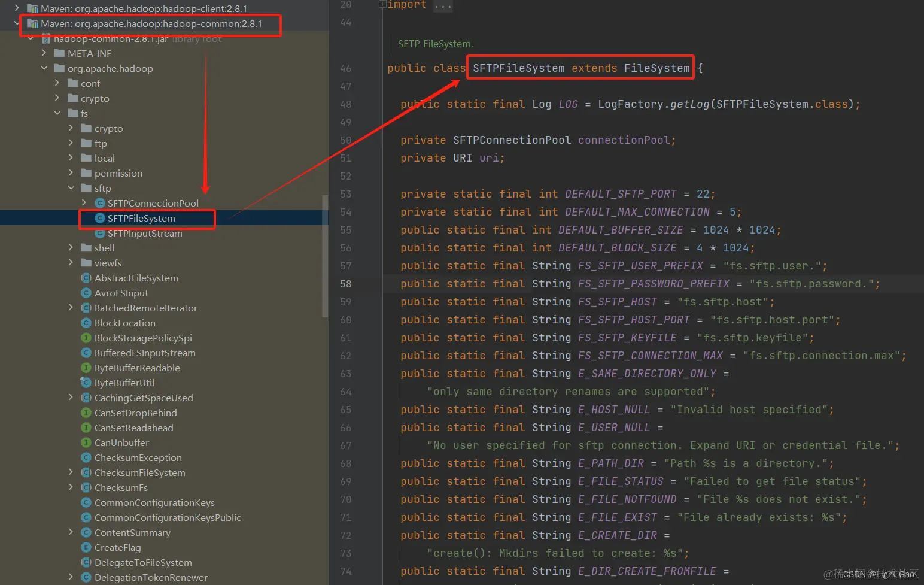Click the SFTPInputStream class icon
This screenshot has width=924, height=585.
tap(100, 233)
